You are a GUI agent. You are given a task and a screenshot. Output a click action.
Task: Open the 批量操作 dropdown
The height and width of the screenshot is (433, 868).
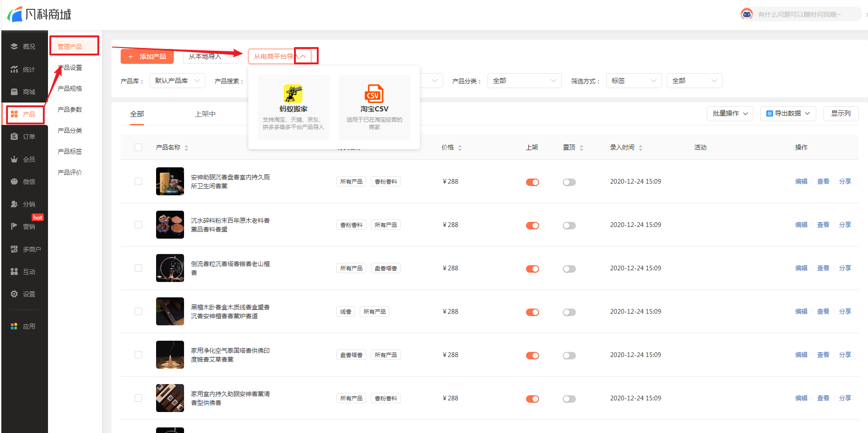730,113
